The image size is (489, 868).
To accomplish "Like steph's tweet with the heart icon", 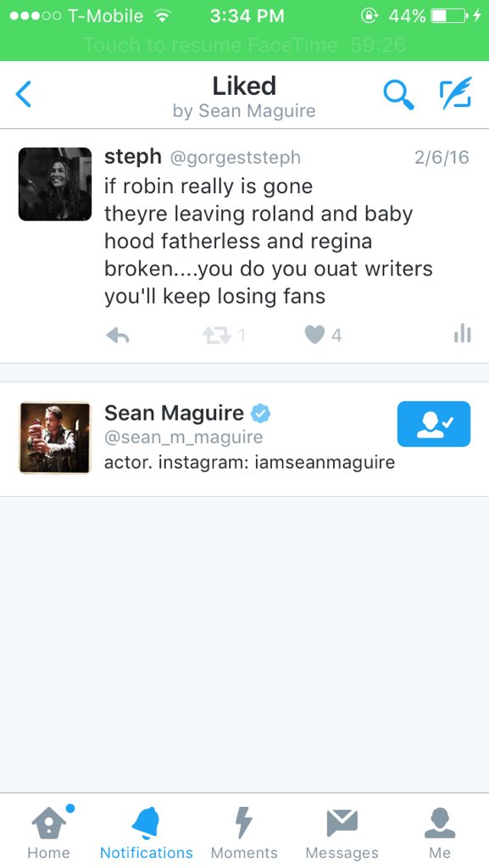I will click(314, 335).
